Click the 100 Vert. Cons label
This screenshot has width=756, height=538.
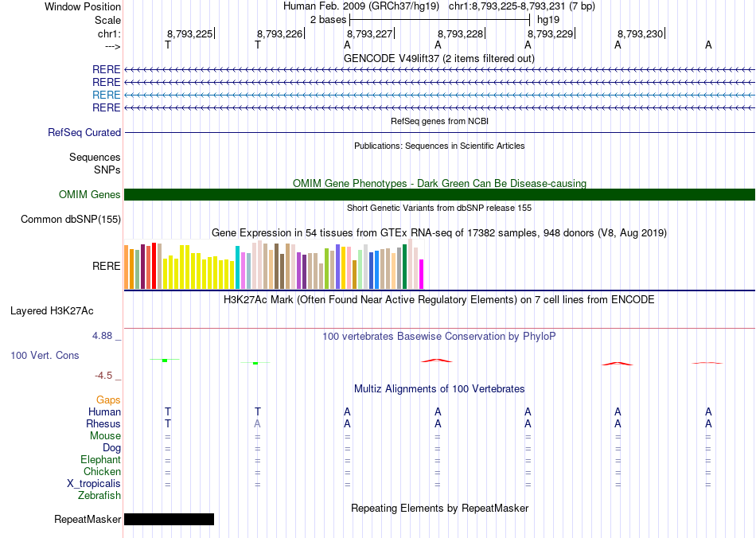[45, 355]
